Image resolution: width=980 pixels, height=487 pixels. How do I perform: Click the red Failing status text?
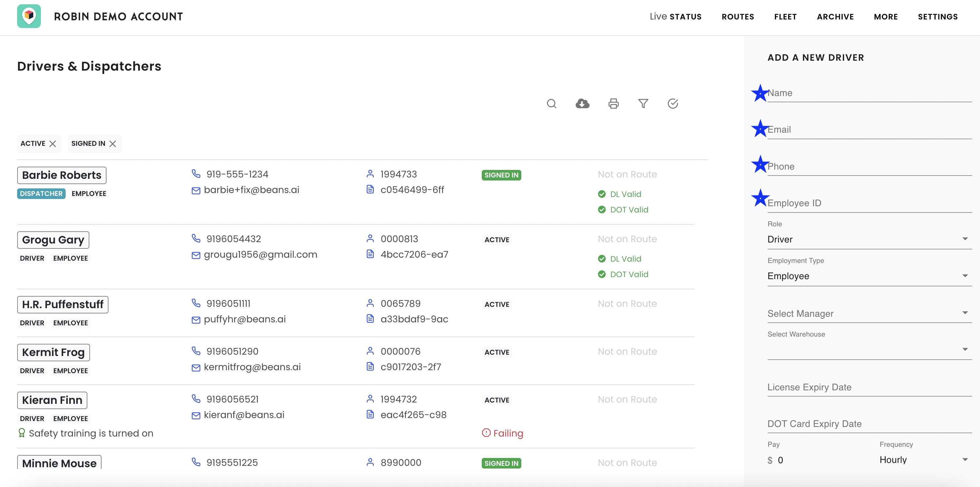[x=508, y=433]
